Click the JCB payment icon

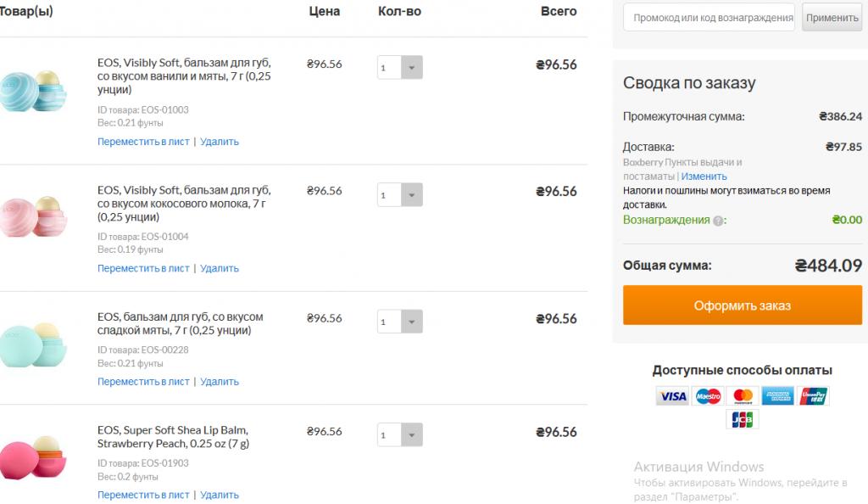[743, 420]
